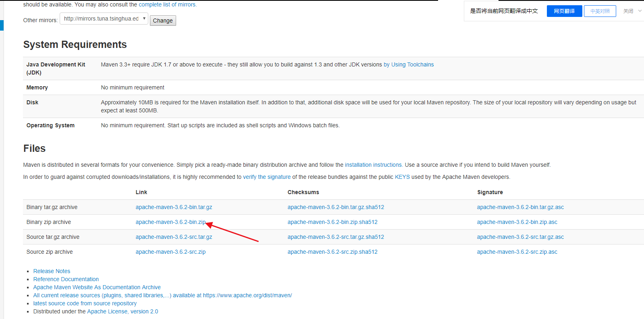The width and height of the screenshot is (644, 319).
Task: Download apache-maven-3.6.2-src.tar.gz
Action: coord(174,237)
